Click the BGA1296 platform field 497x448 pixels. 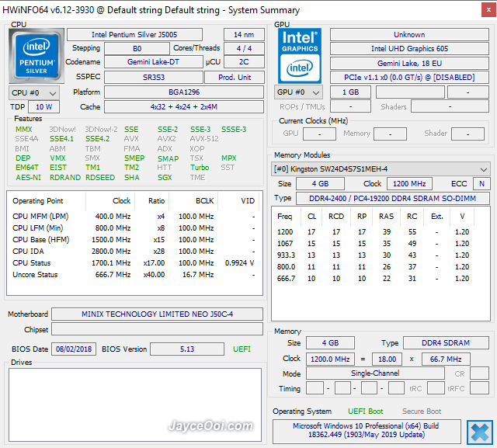pyautogui.click(x=184, y=92)
